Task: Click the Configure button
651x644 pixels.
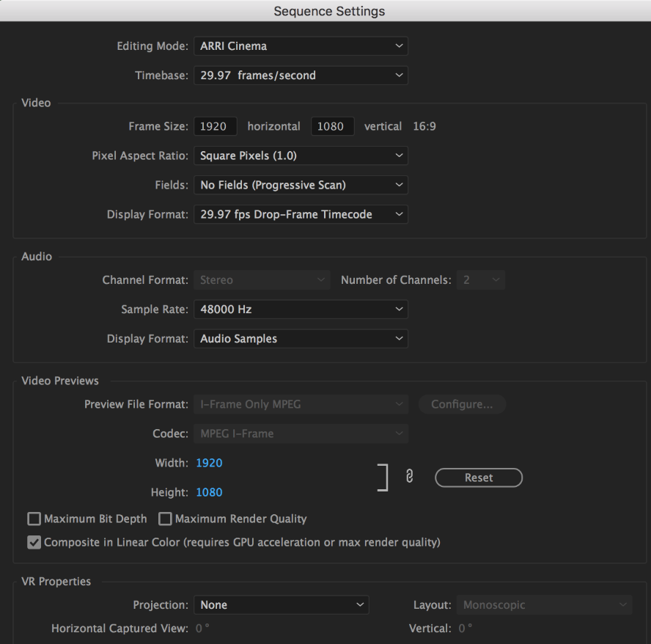Action: (462, 404)
